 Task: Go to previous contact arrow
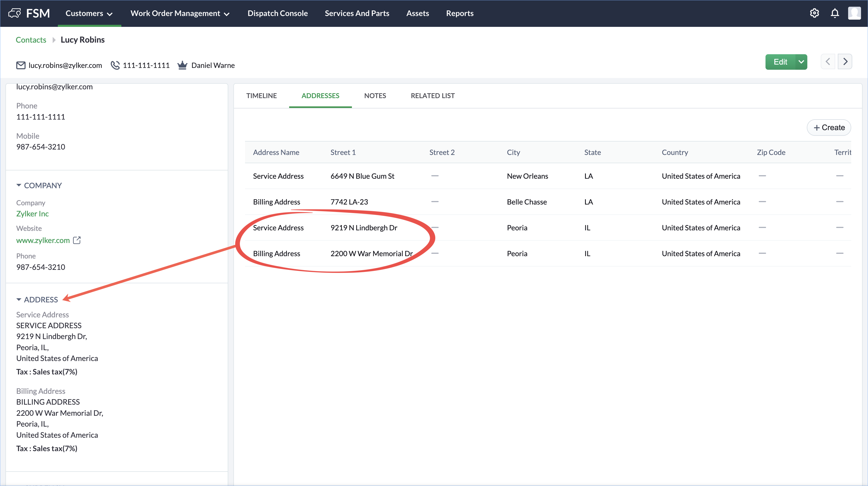[827, 62]
